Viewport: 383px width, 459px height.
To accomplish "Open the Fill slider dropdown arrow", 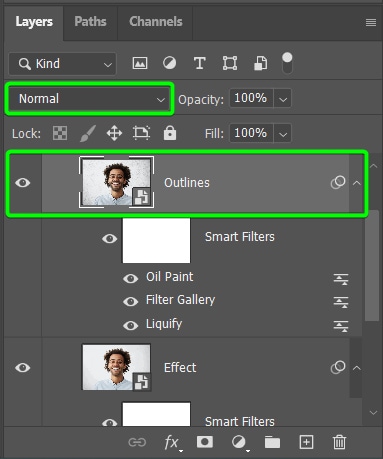I will tap(283, 133).
